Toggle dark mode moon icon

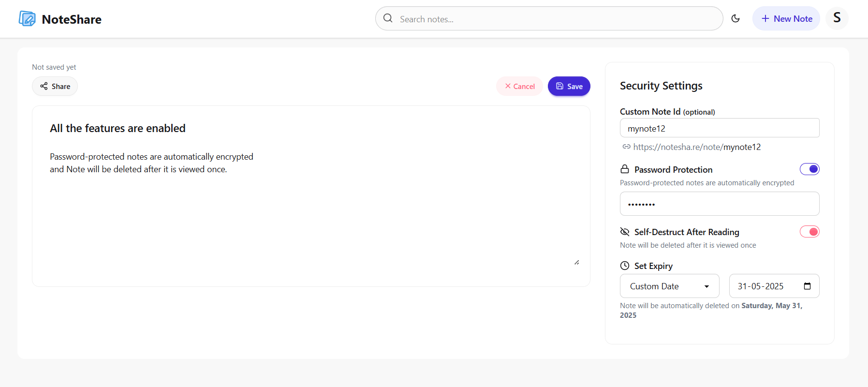736,18
